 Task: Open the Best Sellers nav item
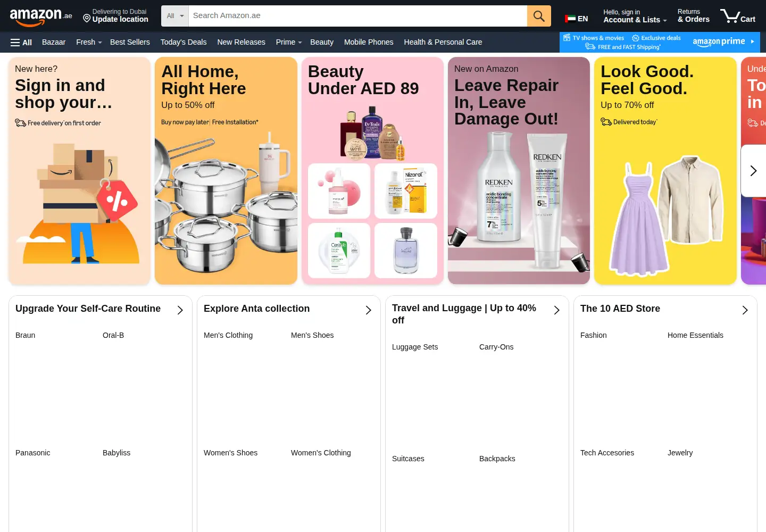click(x=130, y=42)
